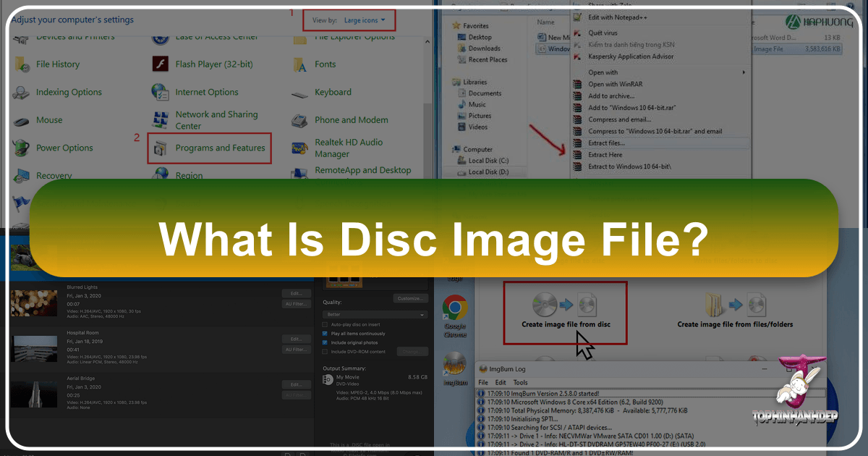Click the Customize button for slideshow settings
Viewport: 868px width, 456px height.
click(410, 297)
